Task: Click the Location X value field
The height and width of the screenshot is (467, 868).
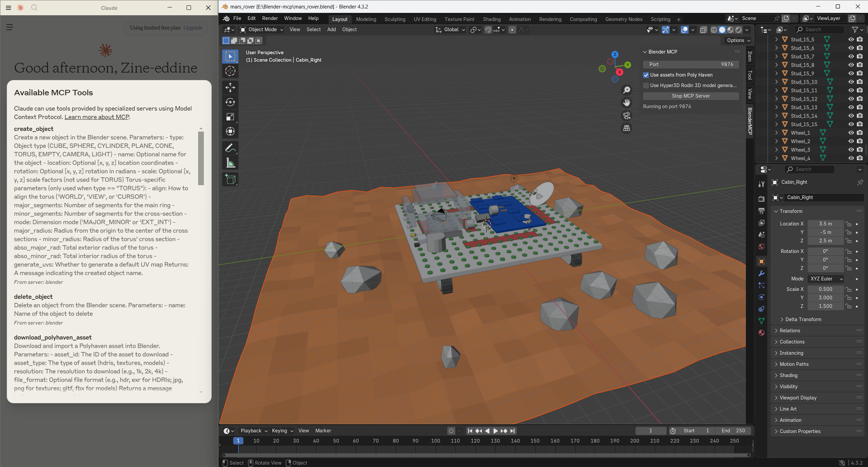Action: pyautogui.click(x=825, y=224)
